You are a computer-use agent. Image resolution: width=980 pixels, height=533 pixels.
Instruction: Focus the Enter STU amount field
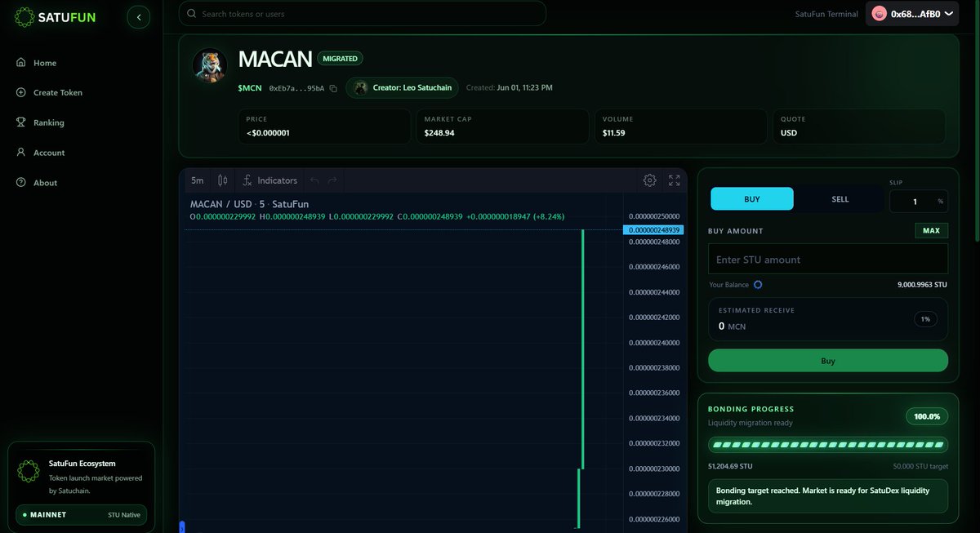pos(828,260)
